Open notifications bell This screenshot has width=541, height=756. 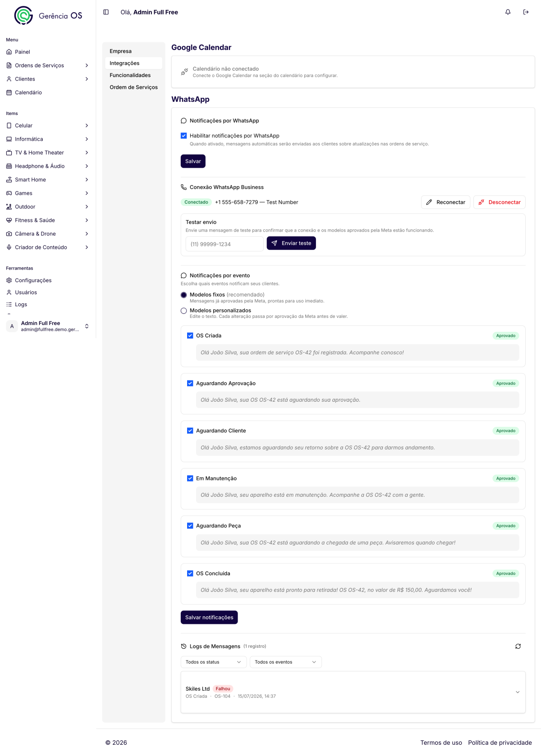click(508, 12)
